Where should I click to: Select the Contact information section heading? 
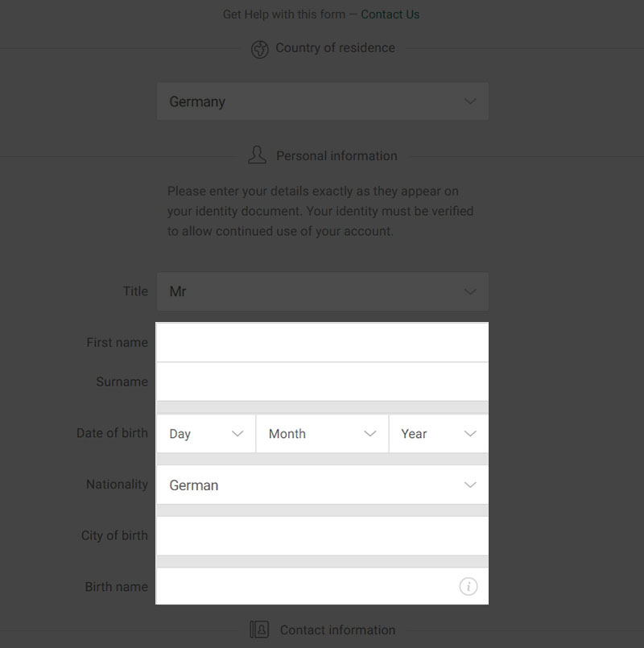(337, 629)
